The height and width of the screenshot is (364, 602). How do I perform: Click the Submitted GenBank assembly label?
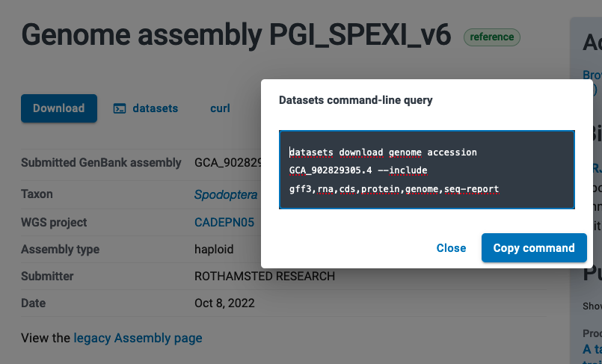pyautogui.click(x=101, y=162)
